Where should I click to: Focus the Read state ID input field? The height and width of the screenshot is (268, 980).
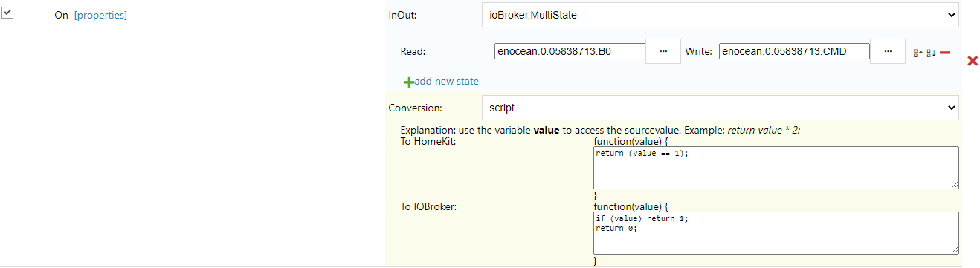569,51
